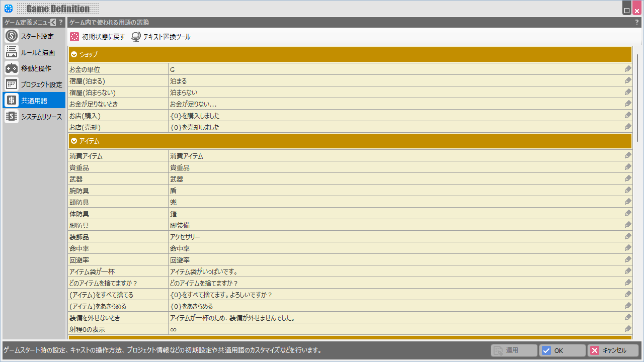The height and width of the screenshot is (362, 644).
Task: Edit 射程0の表示 via pencil icon
Action: point(628,329)
